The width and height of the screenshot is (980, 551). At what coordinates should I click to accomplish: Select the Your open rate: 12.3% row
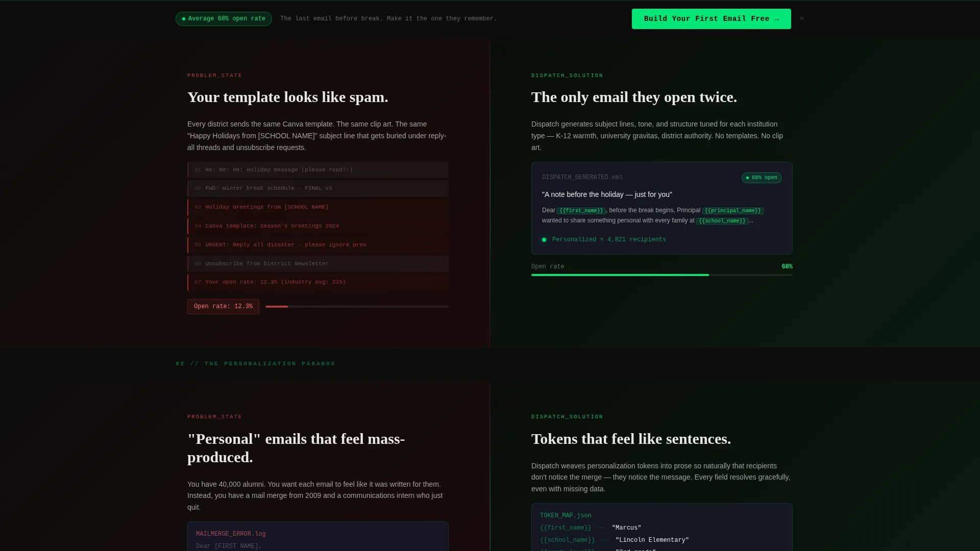pos(318,282)
